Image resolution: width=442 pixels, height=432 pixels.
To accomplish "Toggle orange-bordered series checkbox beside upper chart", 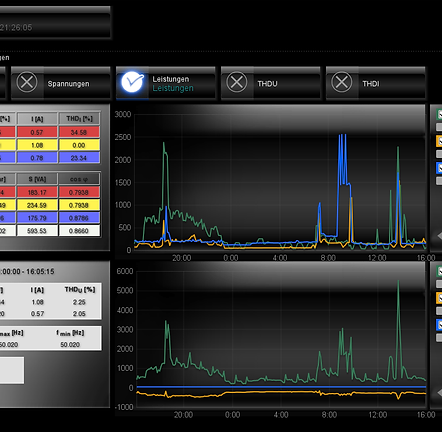I will pos(439,141).
